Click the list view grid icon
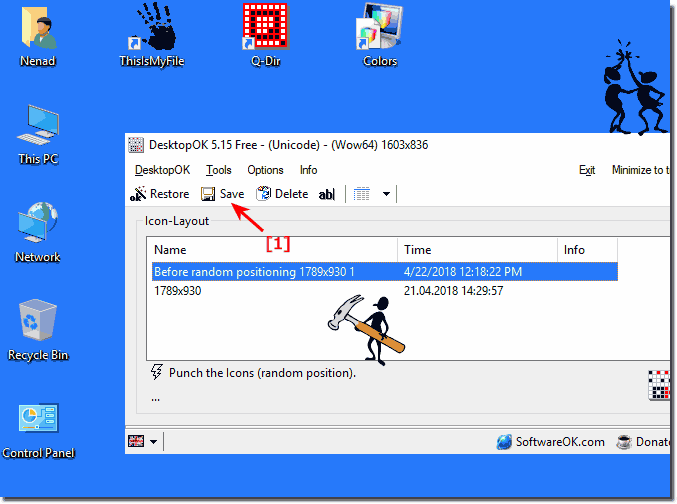The height and width of the screenshot is (504, 677). 361,194
